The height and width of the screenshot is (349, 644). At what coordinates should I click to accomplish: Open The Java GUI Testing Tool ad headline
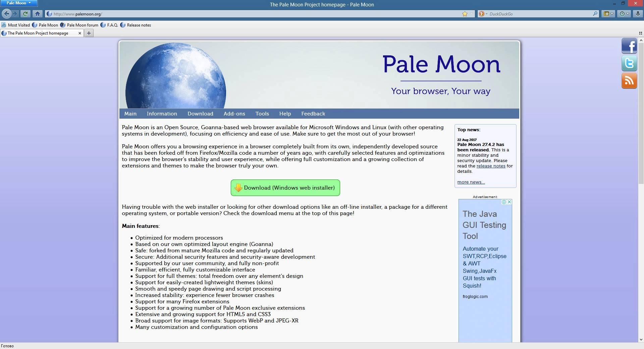484,225
